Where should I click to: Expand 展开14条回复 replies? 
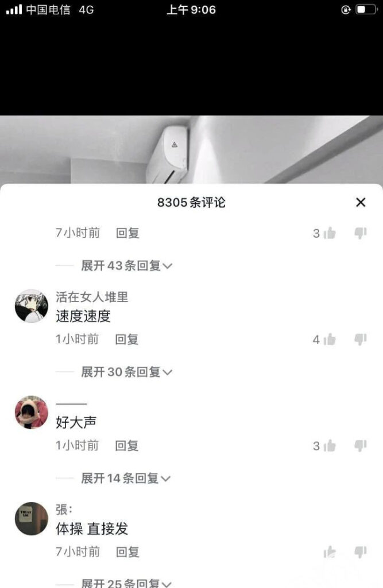[x=126, y=478]
